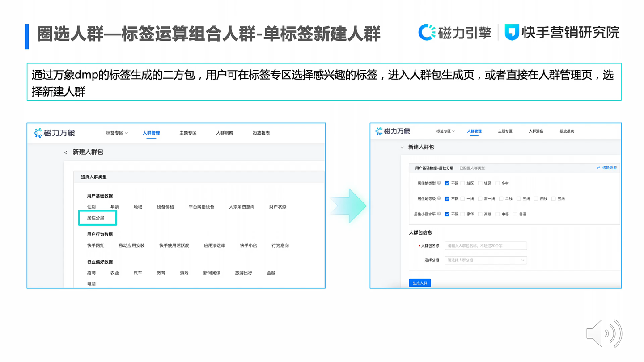Open 投放报表 tab in left panel
644x362 pixels.
click(261, 133)
